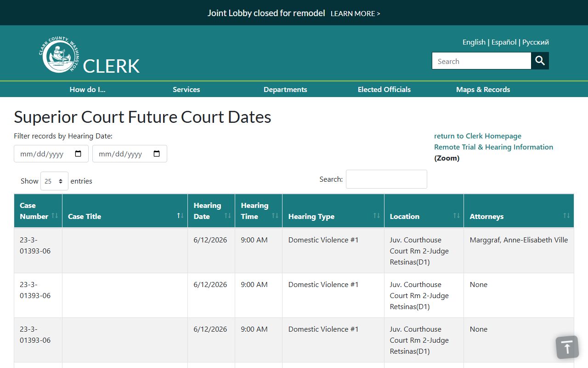Open the How do I... menu
588x368 pixels.
click(88, 90)
